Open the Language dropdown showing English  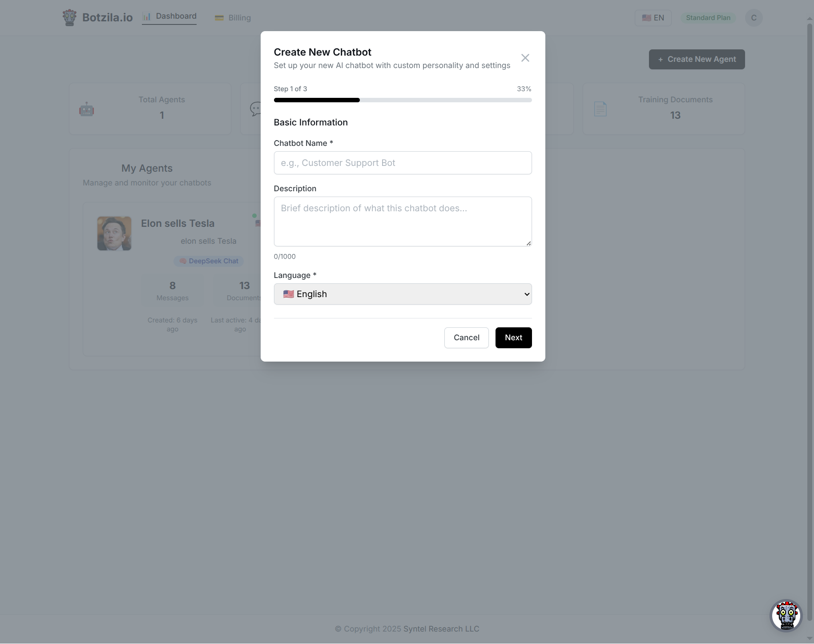tap(403, 294)
